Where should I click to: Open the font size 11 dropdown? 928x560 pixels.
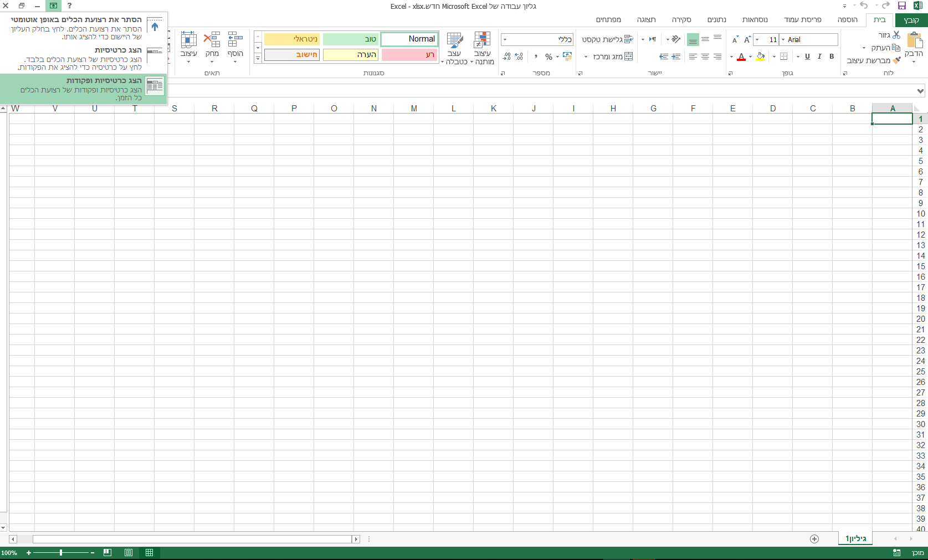757,39
